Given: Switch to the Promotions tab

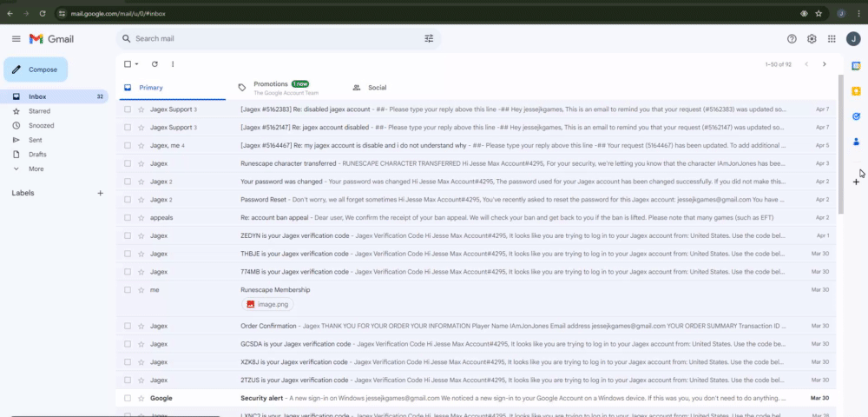Looking at the screenshot, I should pos(285,88).
